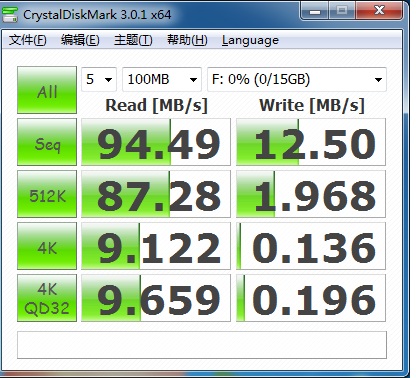
Task: Click the 4K QD32 write result 0.196
Action: coord(311,298)
